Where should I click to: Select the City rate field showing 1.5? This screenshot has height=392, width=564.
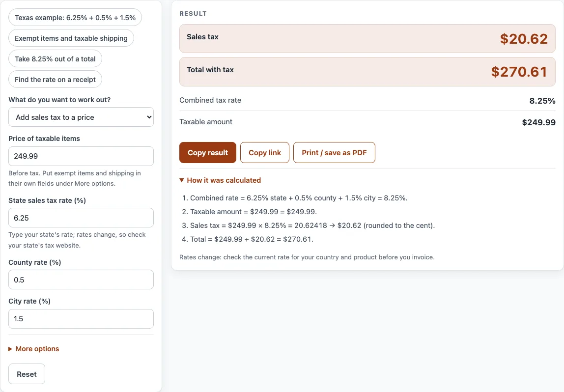tap(81, 319)
